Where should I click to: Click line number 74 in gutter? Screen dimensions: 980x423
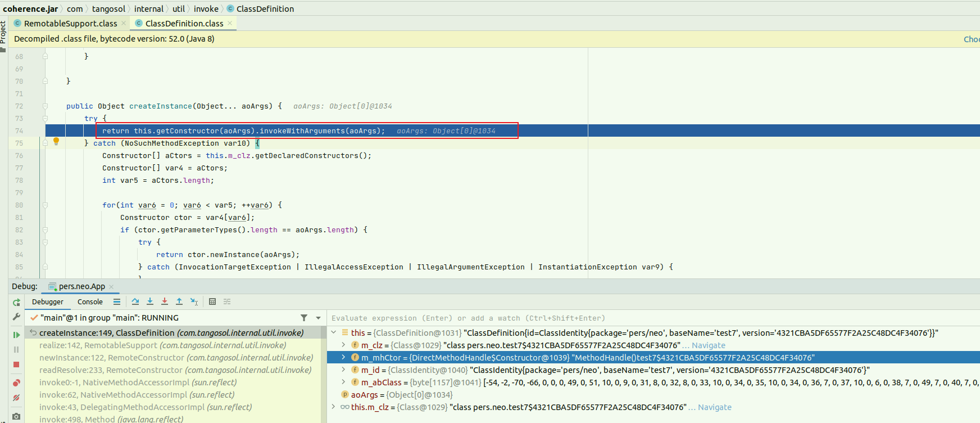click(x=20, y=131)
